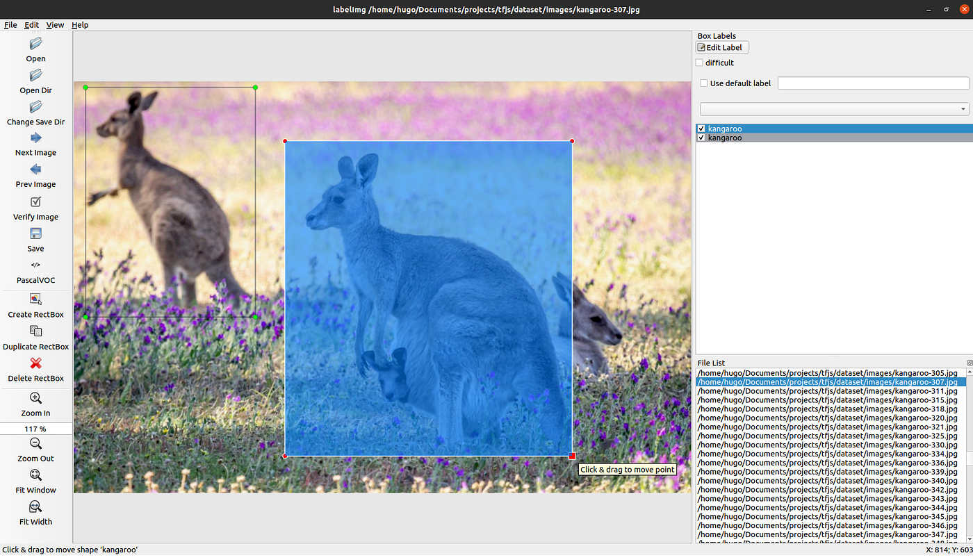The width and height of the screenshot is (973, 560).
Task: Click the Duplicate RectBox icon
Action: pyautogui.click(x=35, y=331)
